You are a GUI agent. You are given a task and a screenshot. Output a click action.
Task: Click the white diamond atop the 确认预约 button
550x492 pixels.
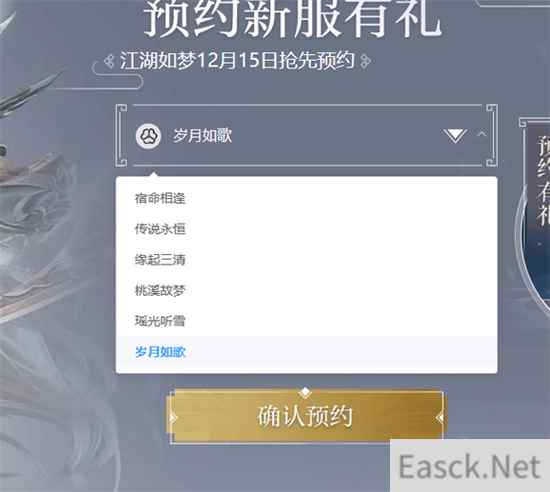[305, 392]
